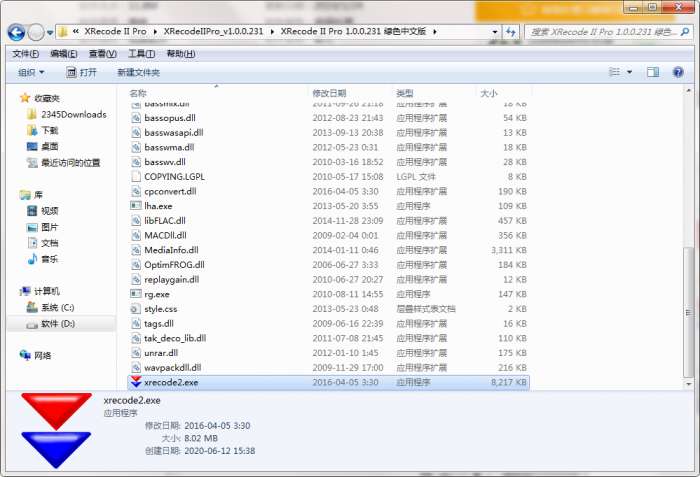Select the basswv.dll file icon

[x=136, y=162]
